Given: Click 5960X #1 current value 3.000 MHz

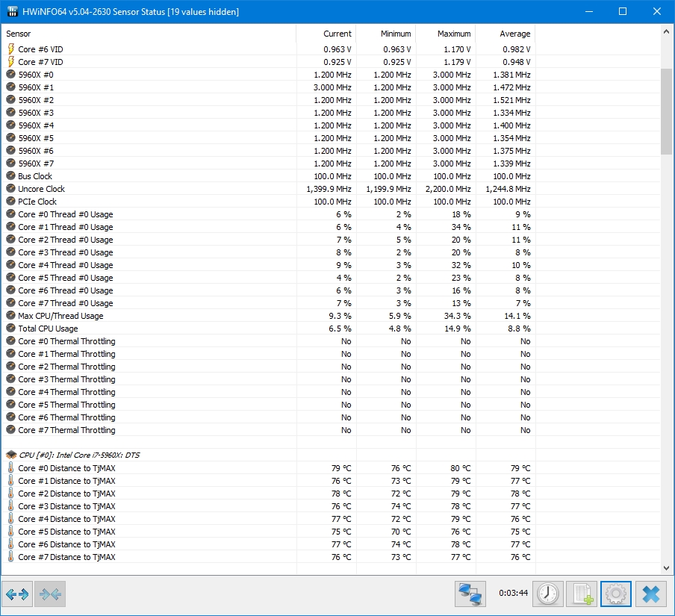Looking at the screenshot, I should click(x=332, y=87).
